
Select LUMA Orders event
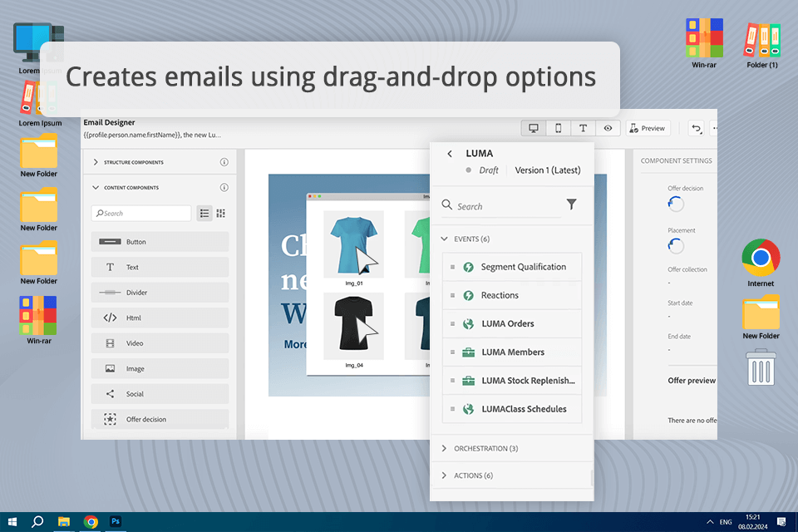coord(512,324)
